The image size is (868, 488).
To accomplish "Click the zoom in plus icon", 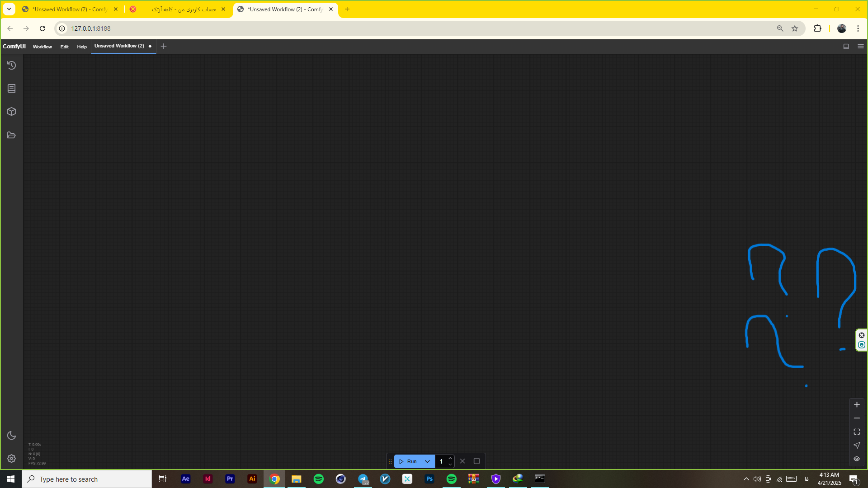I will click(x=857, y=405).
